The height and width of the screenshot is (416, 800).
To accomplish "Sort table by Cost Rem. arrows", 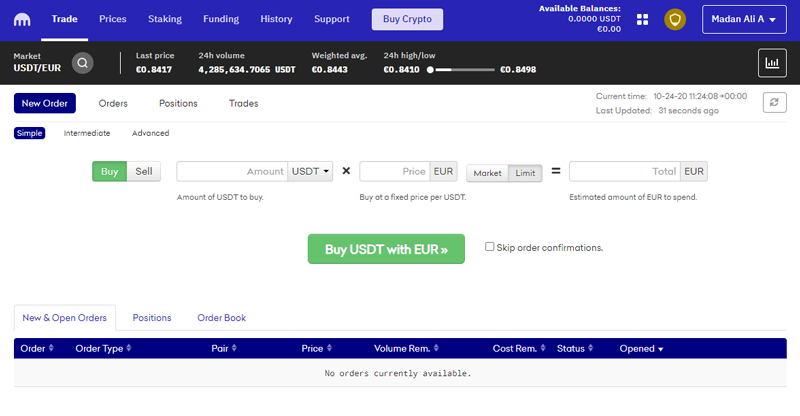I will coord(543,348).
